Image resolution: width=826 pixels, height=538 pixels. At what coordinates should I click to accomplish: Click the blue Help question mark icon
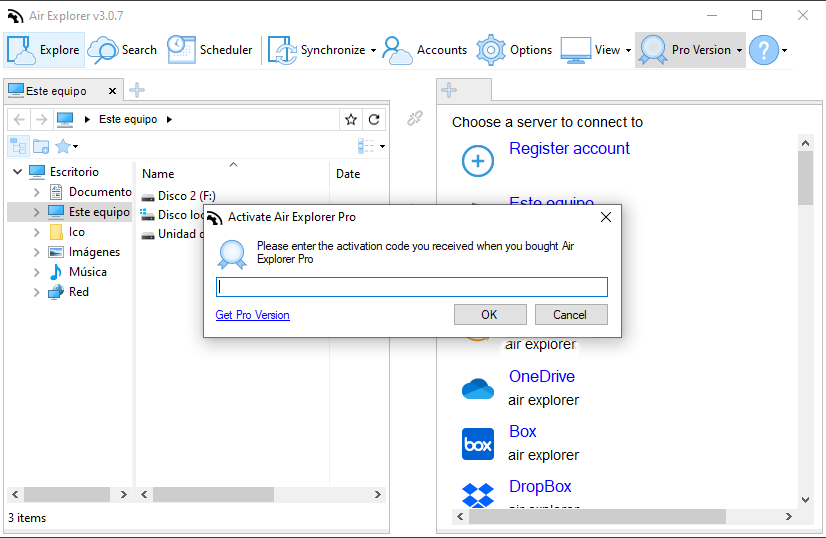(764, 50)
